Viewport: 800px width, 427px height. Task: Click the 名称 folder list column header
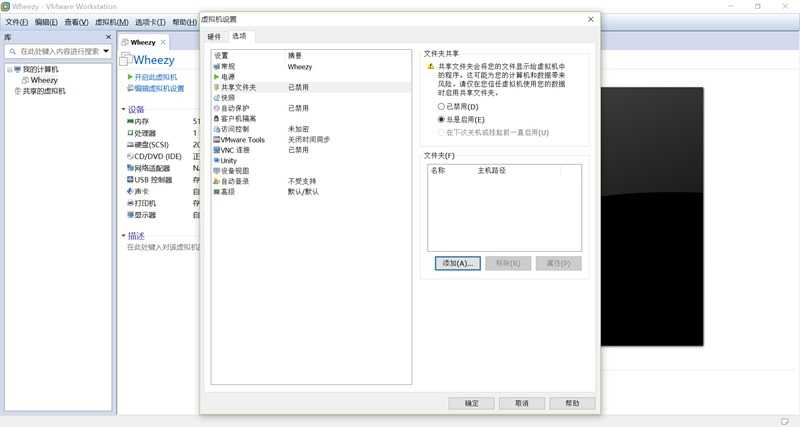[x=438, y=170]
